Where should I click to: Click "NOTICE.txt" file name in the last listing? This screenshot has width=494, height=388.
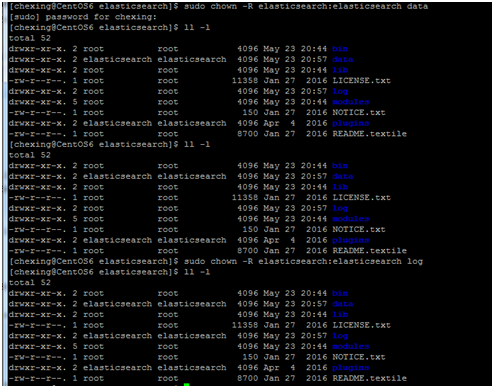pyautogui.click(x=359, y=357)
